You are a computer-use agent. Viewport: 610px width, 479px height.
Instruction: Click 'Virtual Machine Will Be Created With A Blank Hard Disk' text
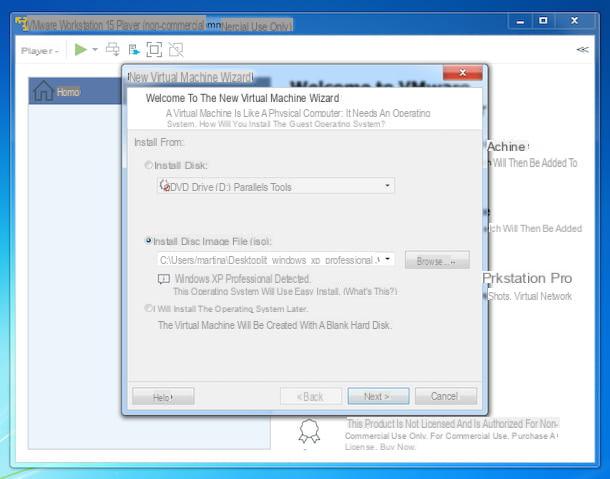(275, 325)
